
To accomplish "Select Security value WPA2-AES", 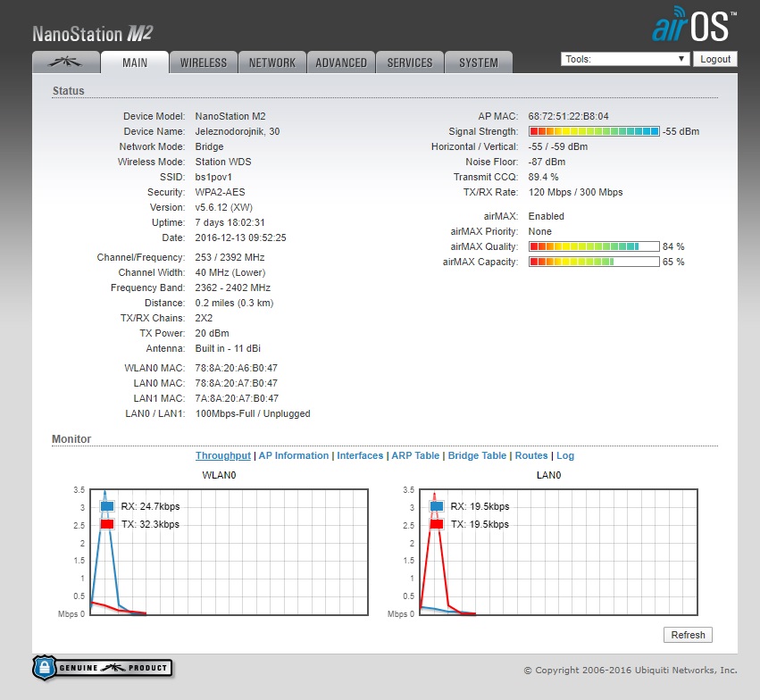I will tap(220, 192).
